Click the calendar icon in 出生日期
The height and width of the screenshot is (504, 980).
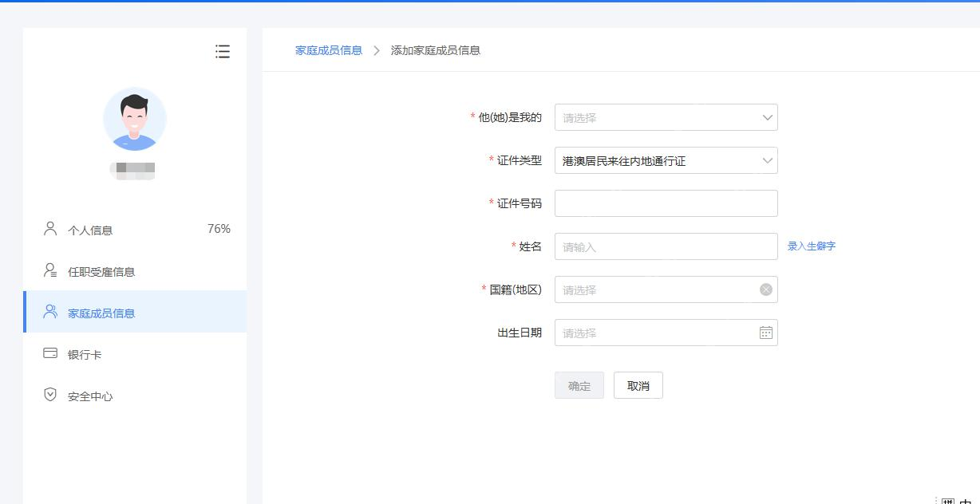766,333
